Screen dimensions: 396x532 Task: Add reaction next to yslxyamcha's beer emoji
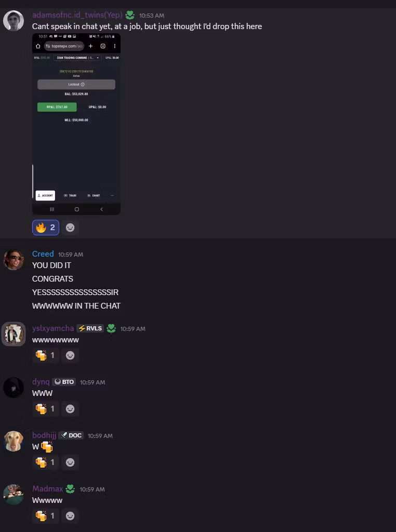(70, 355)
